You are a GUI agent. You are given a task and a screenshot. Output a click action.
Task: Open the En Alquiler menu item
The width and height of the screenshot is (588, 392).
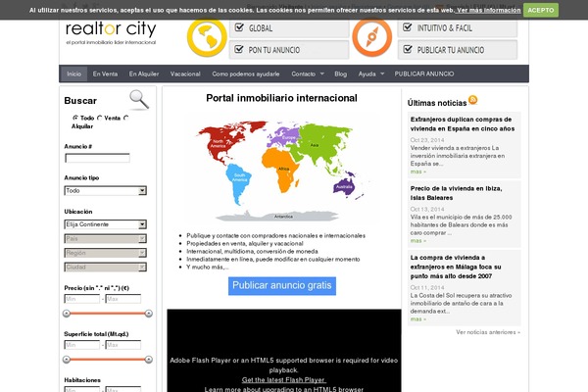pos(144,73)
